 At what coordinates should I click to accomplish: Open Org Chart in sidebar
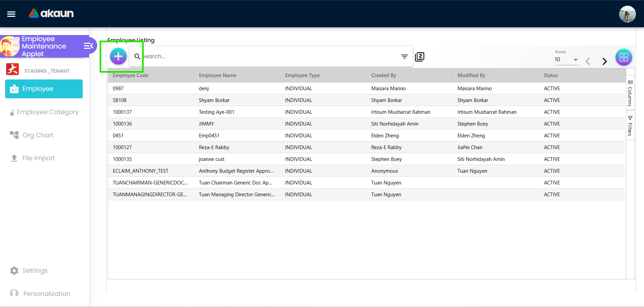coord(38,135)
